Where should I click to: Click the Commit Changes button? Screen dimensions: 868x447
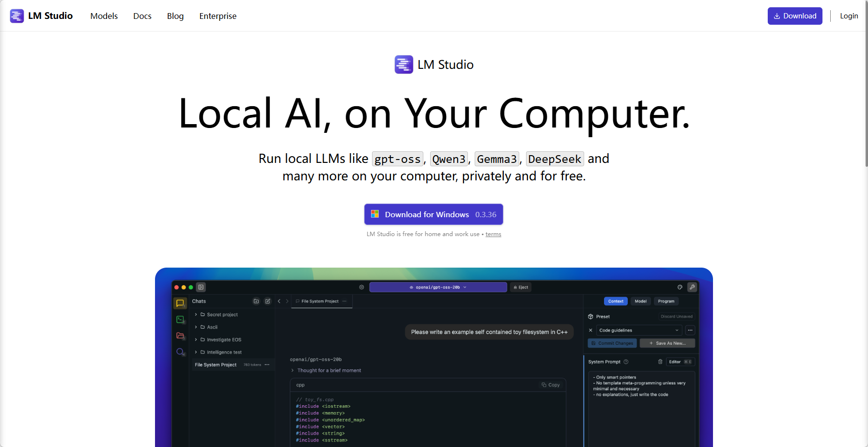[x=612, y=343]
